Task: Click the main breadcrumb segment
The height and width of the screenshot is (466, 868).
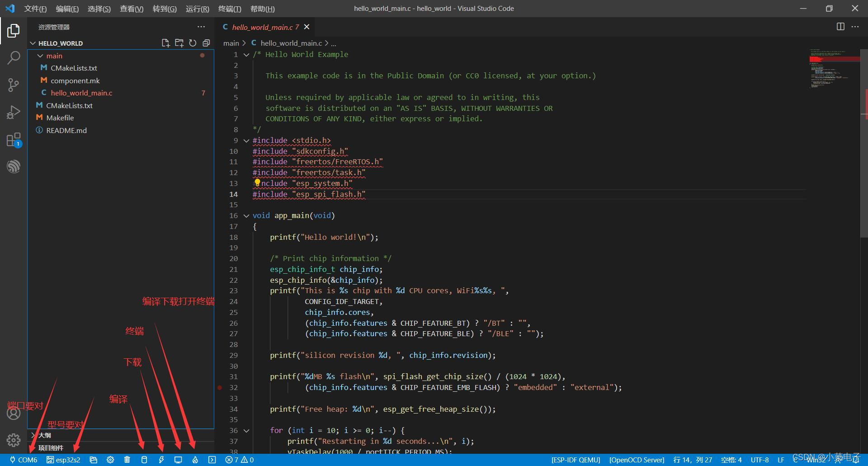Action: click(x=231, y=43)
